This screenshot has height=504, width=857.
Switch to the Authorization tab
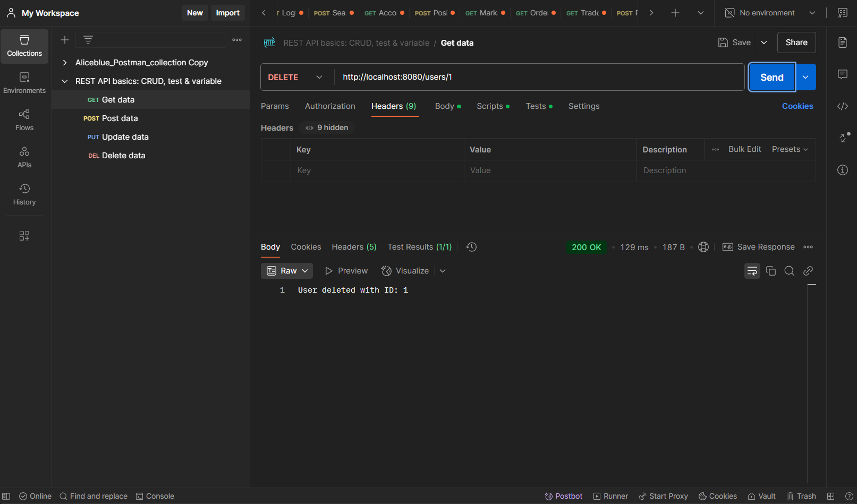point(330,106)
